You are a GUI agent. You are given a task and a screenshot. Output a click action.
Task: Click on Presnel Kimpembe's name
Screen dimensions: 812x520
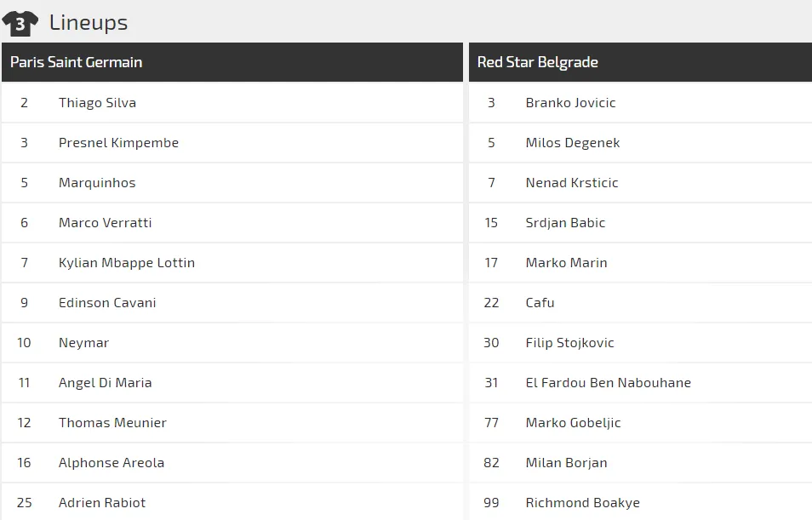click(118, 143)
